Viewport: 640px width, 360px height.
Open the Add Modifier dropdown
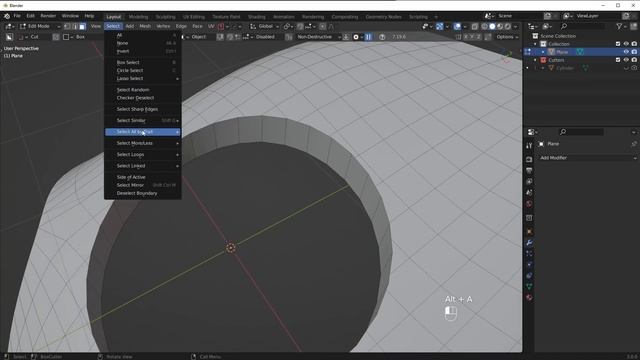pos(587,158)
